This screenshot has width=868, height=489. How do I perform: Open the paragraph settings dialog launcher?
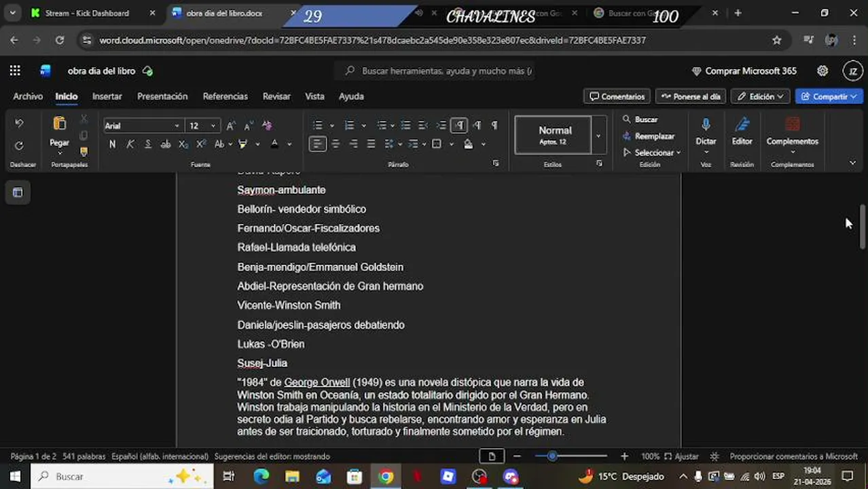pyautogui.click(x=496, y=164)
